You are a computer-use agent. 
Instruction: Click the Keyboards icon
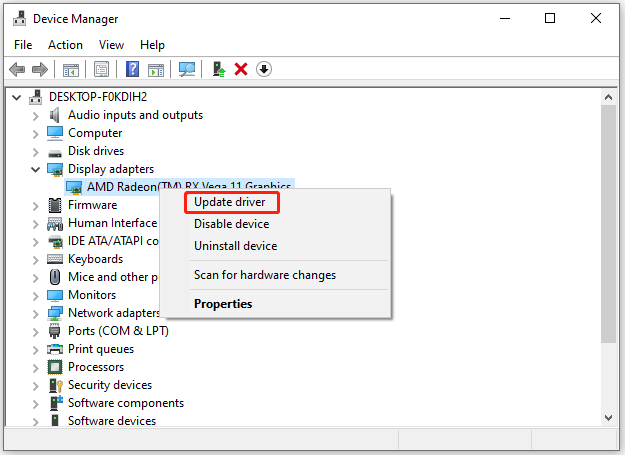[x=55, y=259]
